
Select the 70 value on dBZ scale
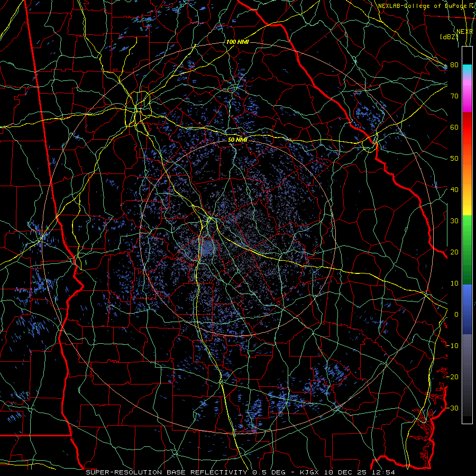point(454,96)
